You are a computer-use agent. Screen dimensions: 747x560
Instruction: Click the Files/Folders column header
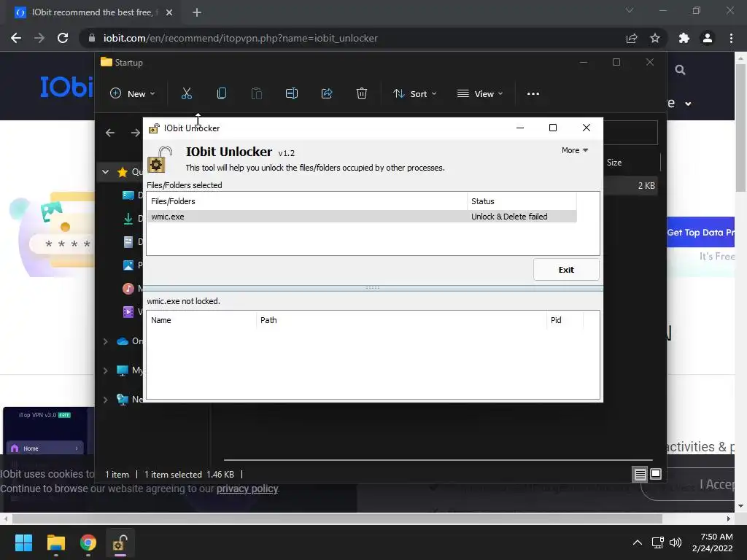click(x=307, y=201)
